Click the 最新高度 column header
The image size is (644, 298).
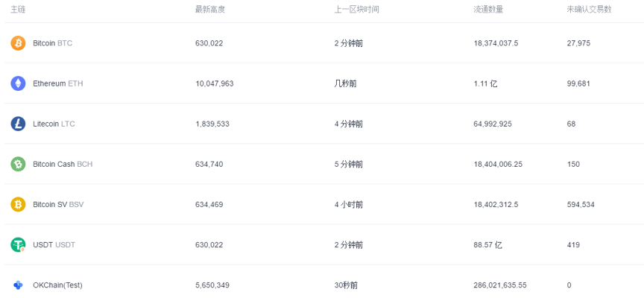click(209, 9)
